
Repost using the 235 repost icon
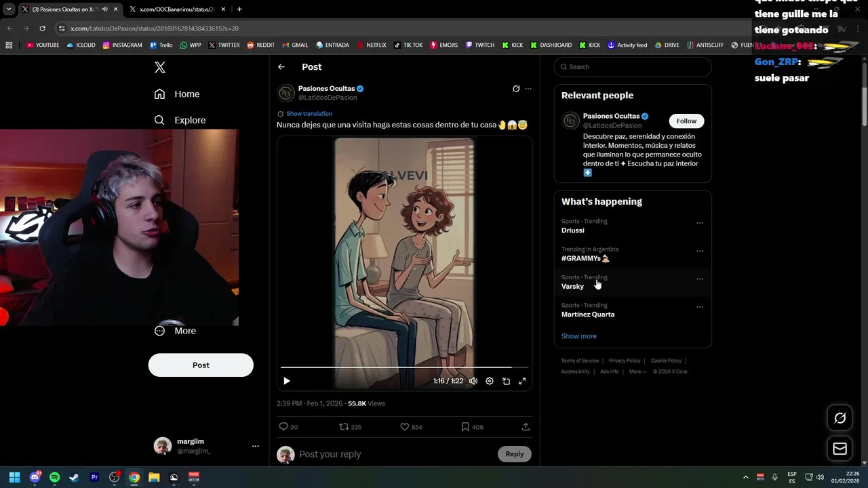[344, 427]
